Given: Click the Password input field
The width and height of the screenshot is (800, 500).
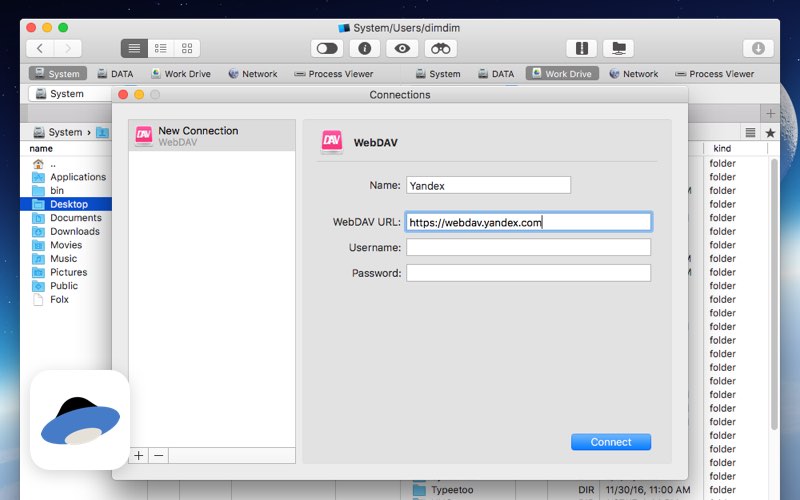Looking at the screenshot, I should coord(529,273).
